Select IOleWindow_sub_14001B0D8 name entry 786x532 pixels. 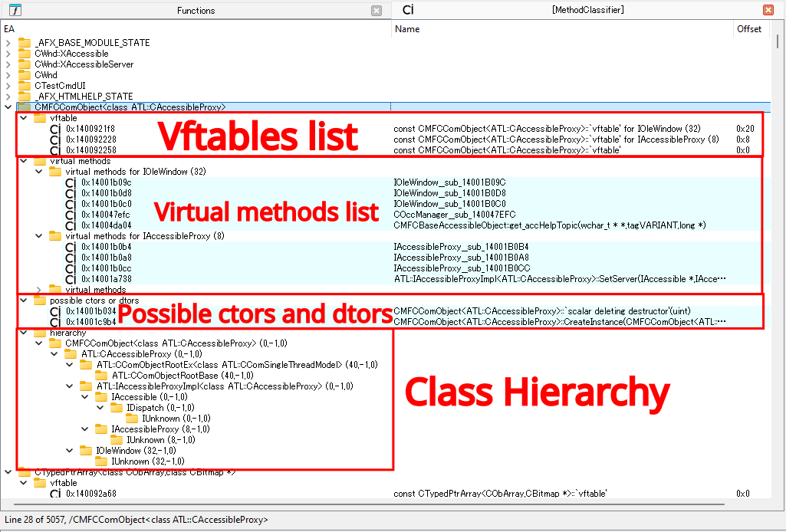click(x=449, y=193)
